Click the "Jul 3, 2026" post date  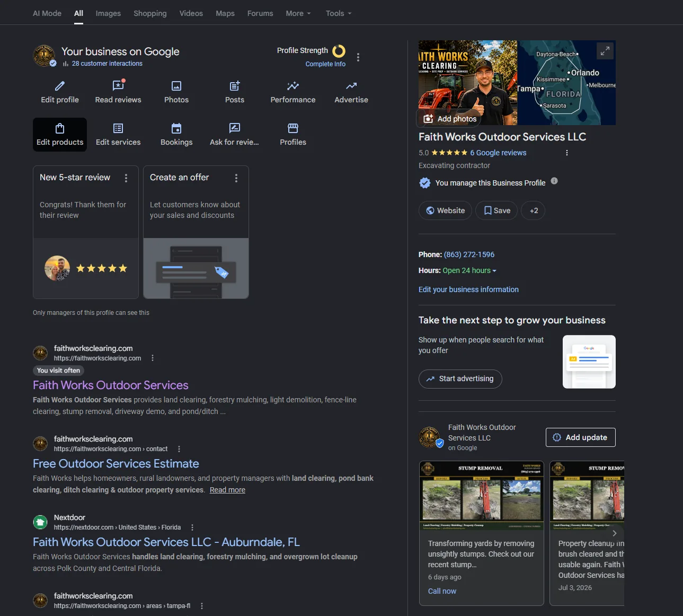tap(575, 588)
